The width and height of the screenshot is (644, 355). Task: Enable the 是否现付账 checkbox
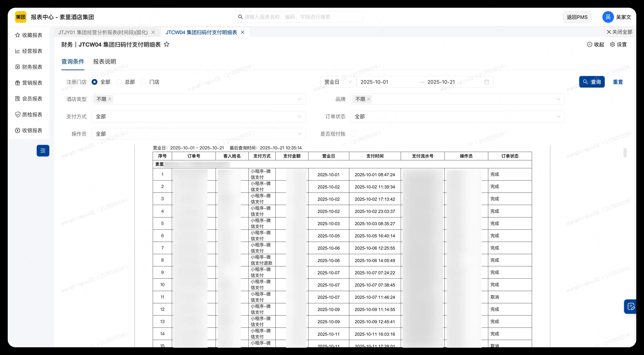click(354, 134)
